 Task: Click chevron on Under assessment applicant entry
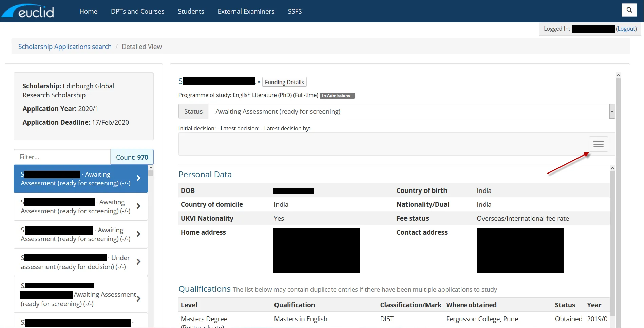click(x=138, y=262)
